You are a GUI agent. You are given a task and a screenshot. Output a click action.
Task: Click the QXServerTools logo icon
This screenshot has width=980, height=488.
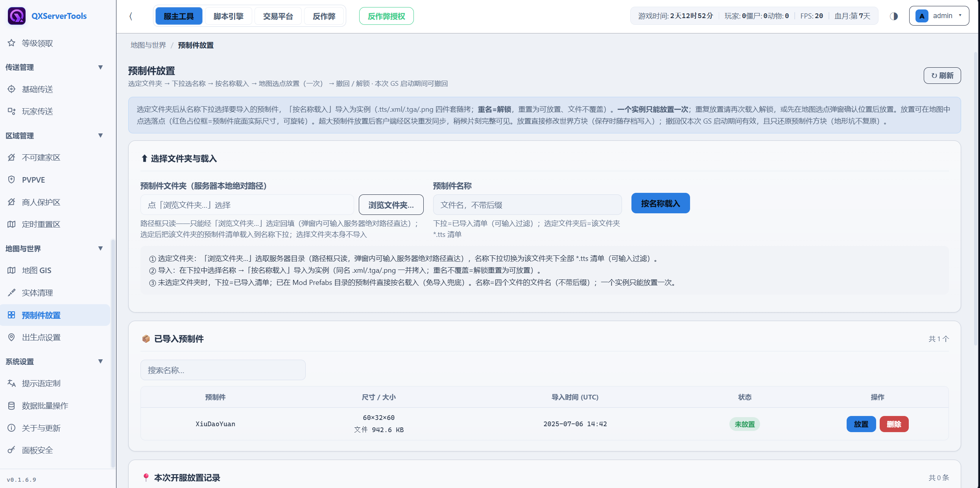click(17, 16)
